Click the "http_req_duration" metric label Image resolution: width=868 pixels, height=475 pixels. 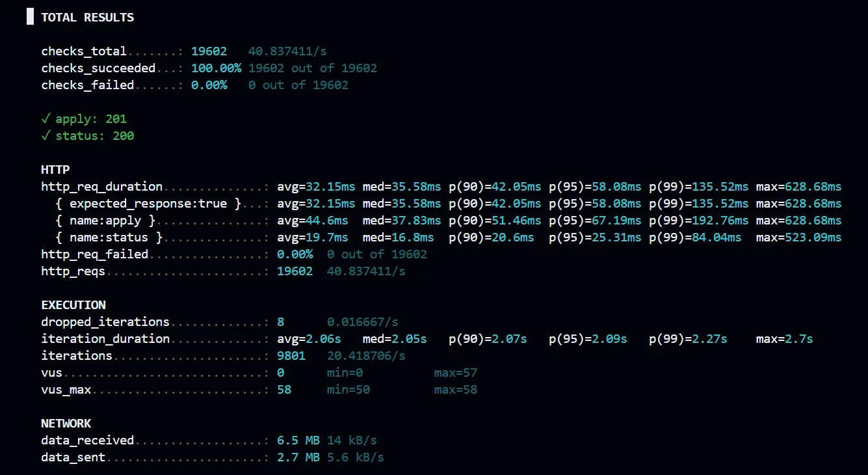tap(102, 187)
